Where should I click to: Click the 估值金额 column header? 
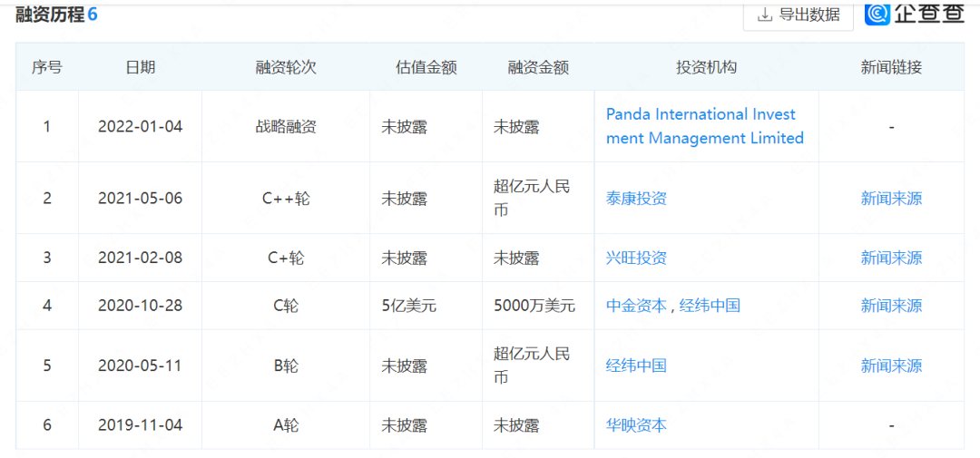tap(426, 67)
